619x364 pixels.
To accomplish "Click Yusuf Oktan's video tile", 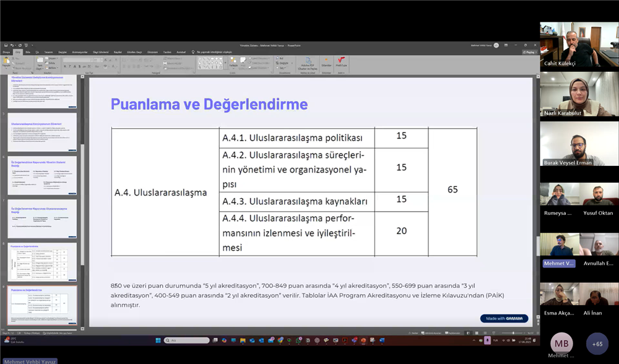I will point(598,199).
